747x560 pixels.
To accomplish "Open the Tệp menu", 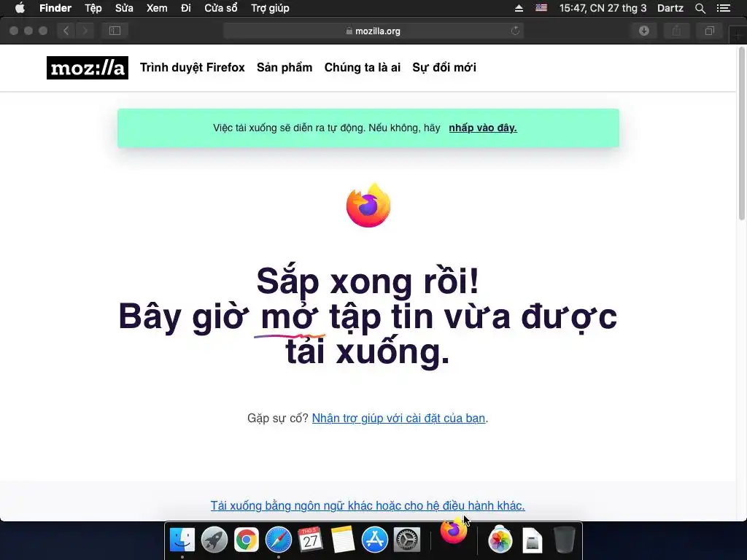I will click(x=93, y=8).
